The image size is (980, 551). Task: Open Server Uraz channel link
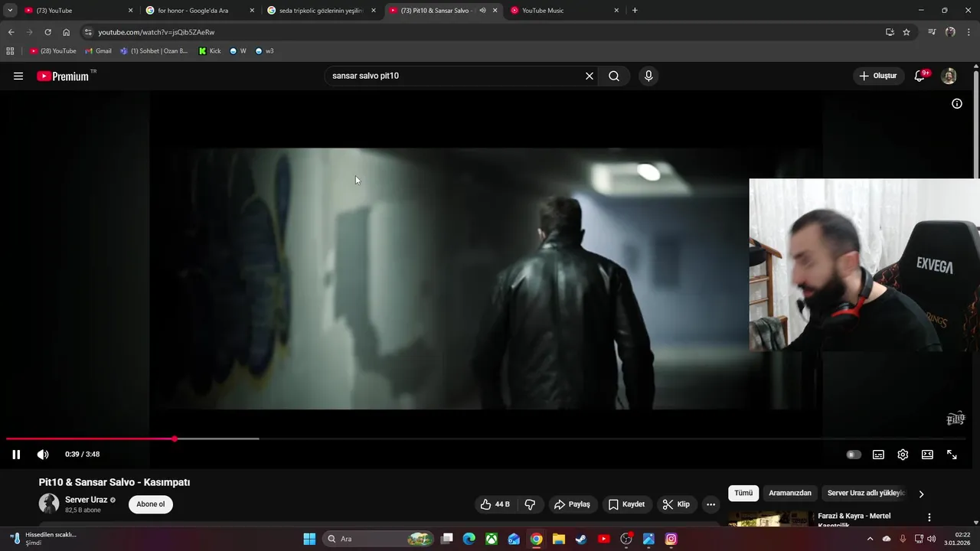pyautogui.click(x=86, y=500)
